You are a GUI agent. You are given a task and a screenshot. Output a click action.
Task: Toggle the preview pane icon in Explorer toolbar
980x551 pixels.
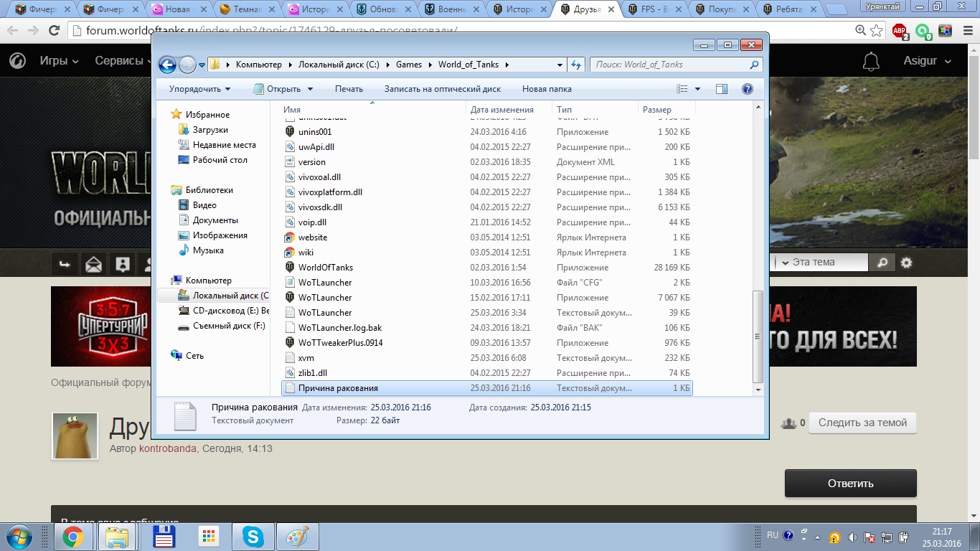[x=722, y=89]
